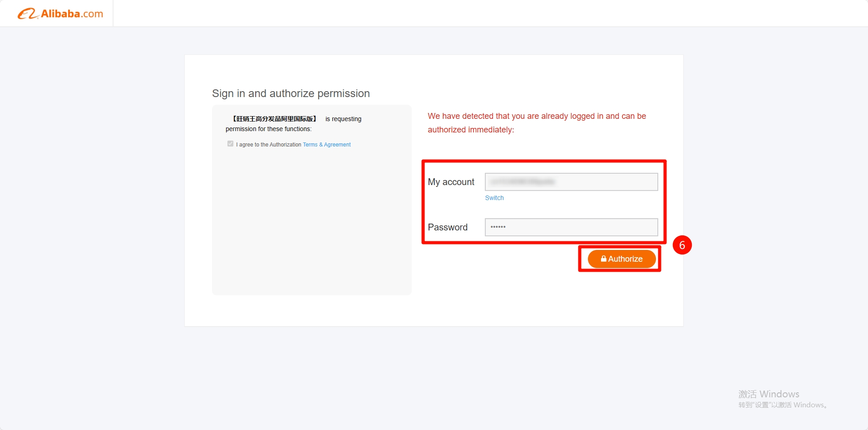Viewport: 868px width, 430px height.
Task: Click the "Password" label text
Action: [x=447, y=227]
